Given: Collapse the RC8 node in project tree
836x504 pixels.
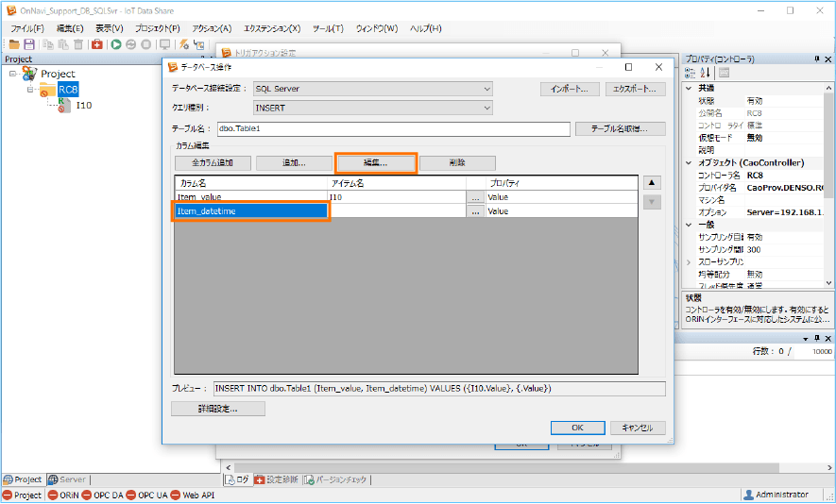Looking at the screenshot, I should tap(31, 90).
